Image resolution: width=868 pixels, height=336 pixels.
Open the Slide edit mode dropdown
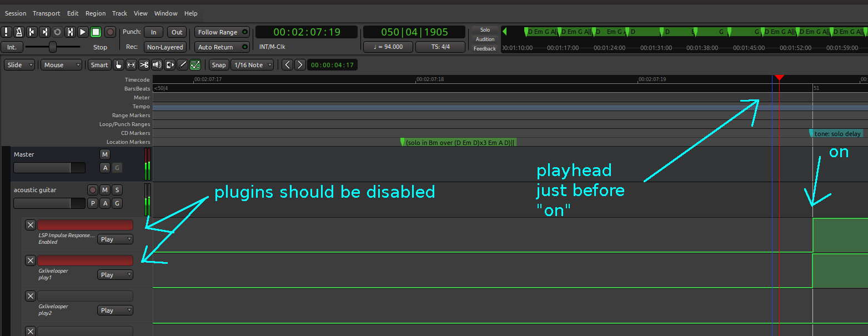[x=19, y=65]
